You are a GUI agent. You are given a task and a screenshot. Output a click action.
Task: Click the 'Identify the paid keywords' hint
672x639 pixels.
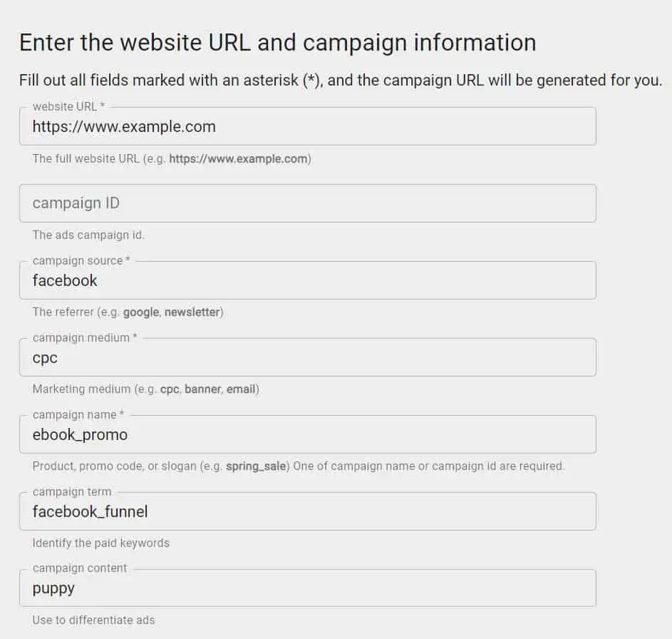(100, 543)
